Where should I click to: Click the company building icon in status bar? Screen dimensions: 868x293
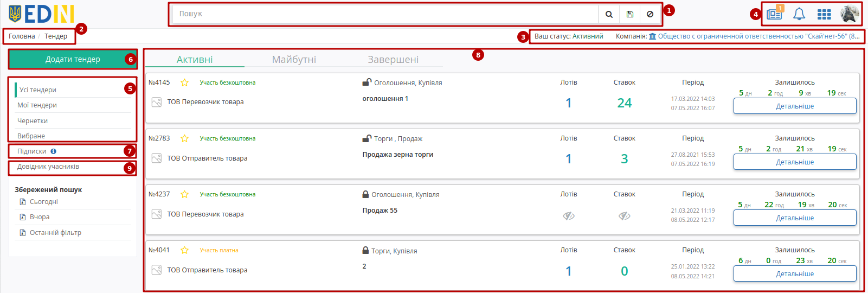[x=652, y=36]
